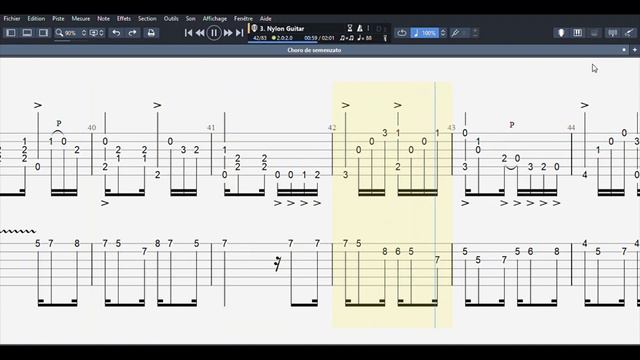Screen dimensions: 640x360
Task: Toggle loop playback
Action: coord(402,33)
